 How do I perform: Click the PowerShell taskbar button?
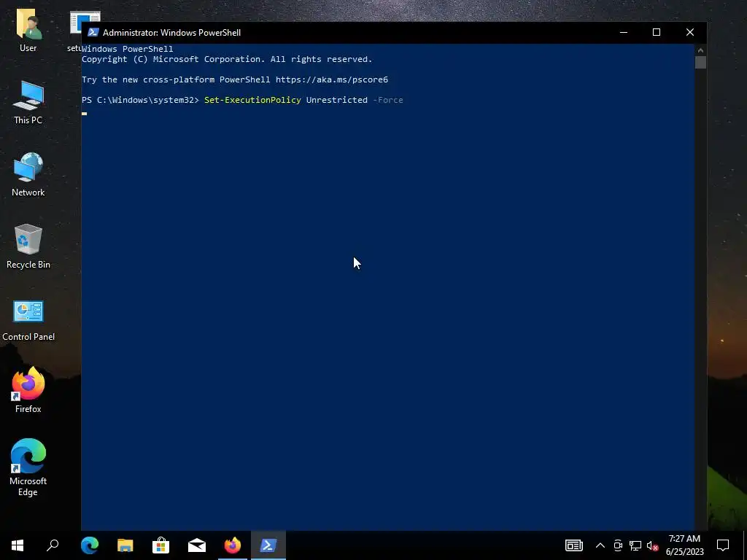coord(268,545)
